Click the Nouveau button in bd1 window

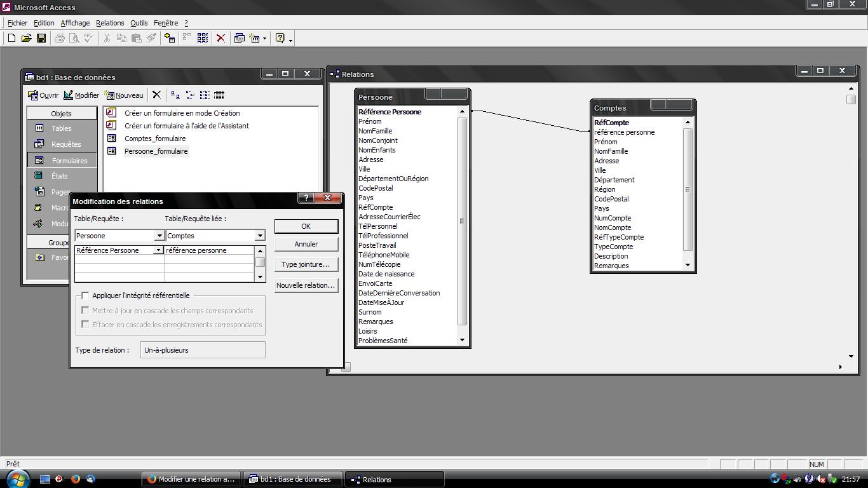(125, 95)
